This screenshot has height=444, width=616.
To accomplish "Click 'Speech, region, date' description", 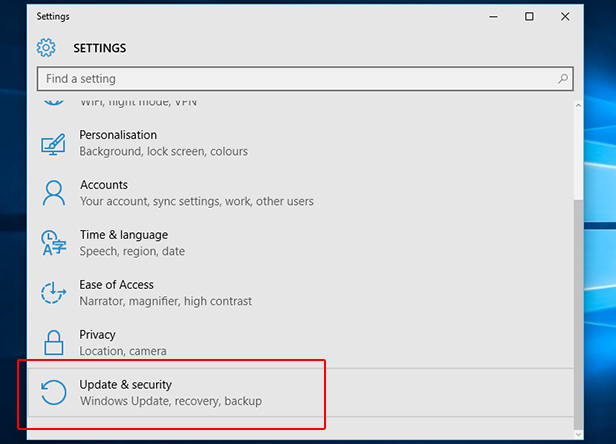I will pyautogui.click(x=132, y=251).
